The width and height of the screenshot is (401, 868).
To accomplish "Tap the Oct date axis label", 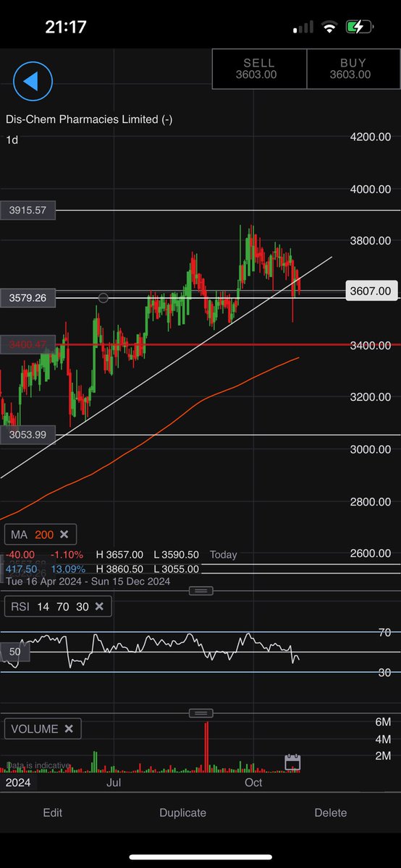I will click(253, 783).
